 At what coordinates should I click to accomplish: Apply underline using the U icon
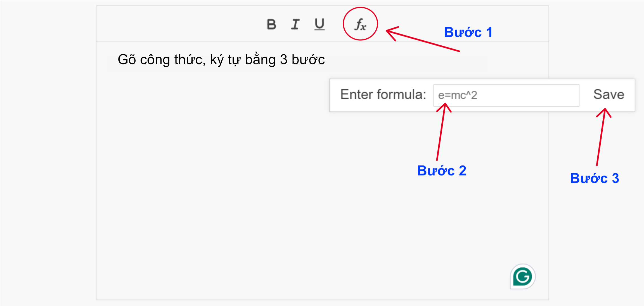pos(319,24)
